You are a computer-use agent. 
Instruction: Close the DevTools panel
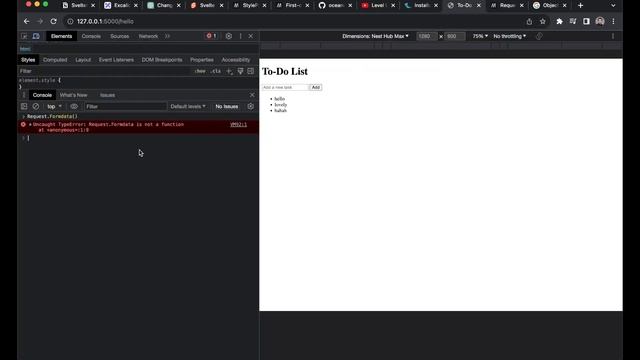[251, 36]
